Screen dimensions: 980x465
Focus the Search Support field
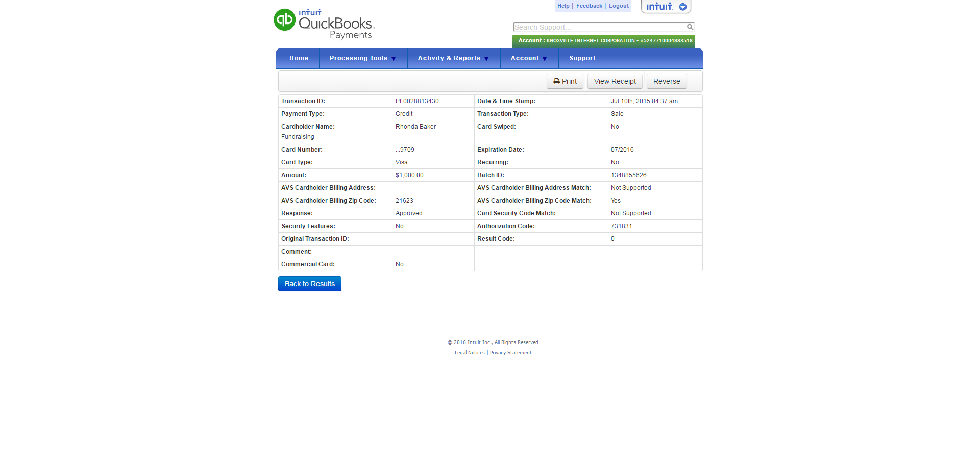pos(604,27)
